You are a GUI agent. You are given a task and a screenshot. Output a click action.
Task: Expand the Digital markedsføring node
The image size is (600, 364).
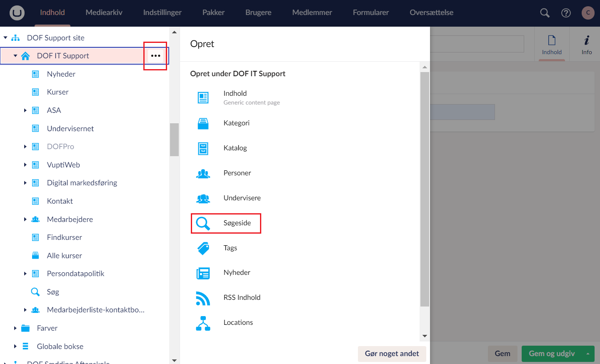point(25,183)
